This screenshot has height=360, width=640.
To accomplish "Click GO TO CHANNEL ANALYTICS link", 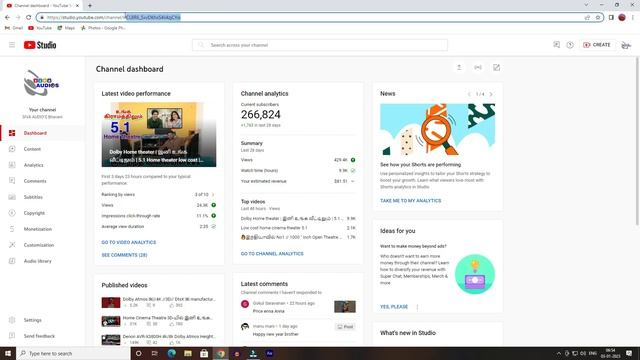I will click(272, 254).
